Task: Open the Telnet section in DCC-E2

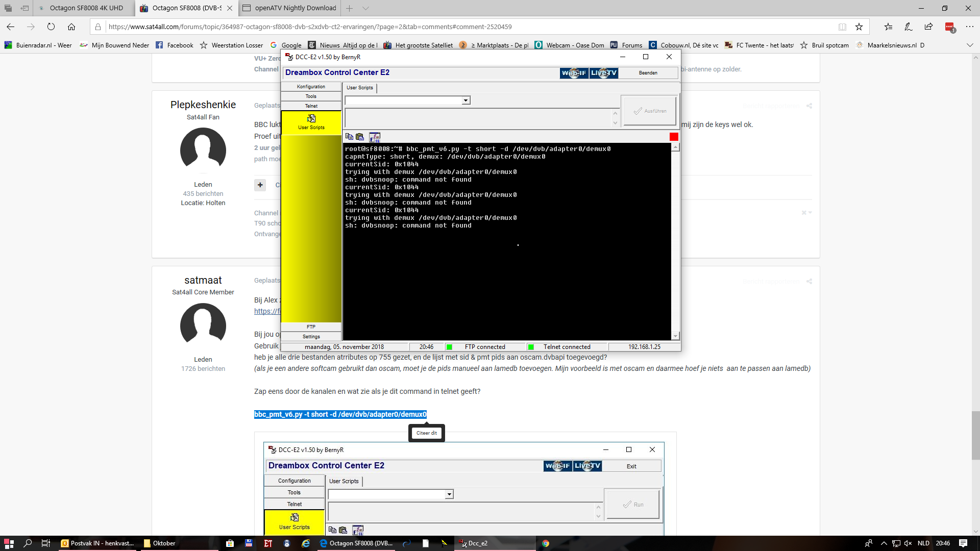Action: tap(311, 106)
